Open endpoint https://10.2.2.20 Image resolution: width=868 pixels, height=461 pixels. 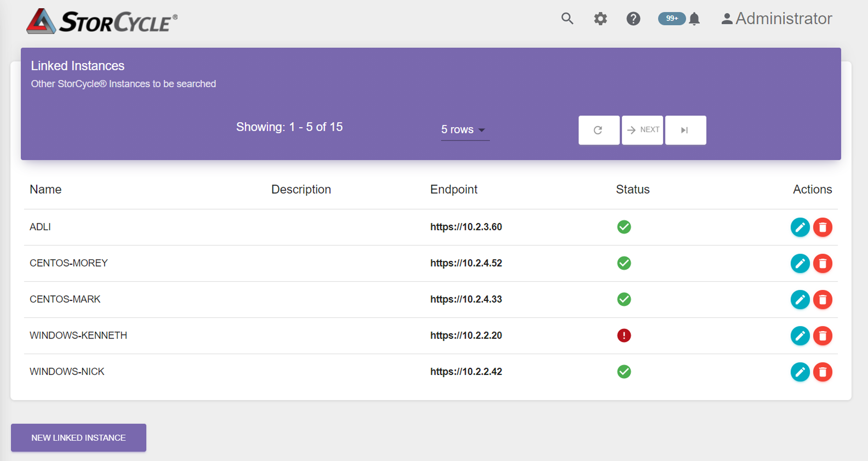(x=466, y=335)
